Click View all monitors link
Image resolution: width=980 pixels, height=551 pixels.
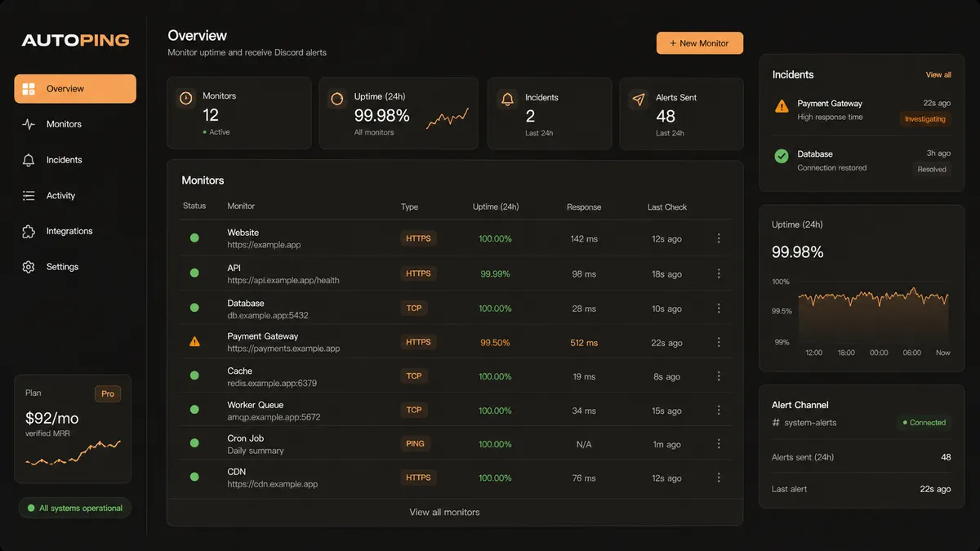(444, 512)
